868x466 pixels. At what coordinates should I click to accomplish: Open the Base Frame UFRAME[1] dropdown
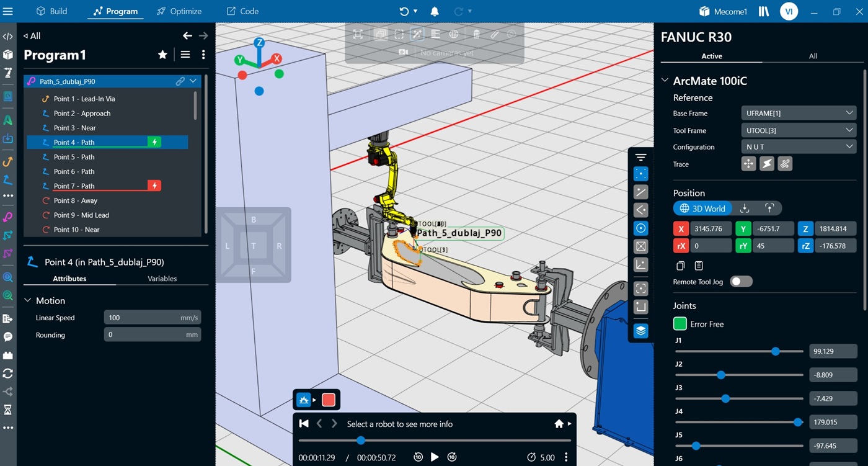pos(798,113)
